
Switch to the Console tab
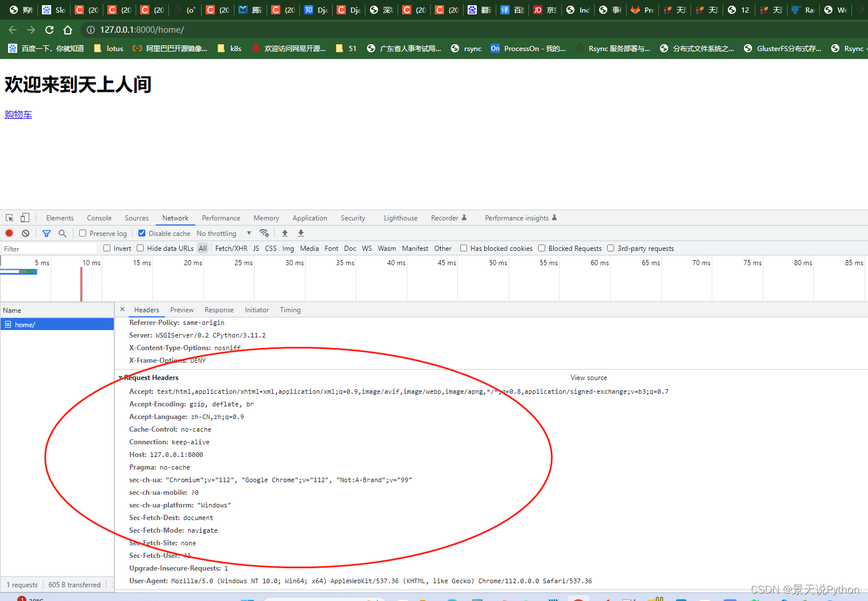99,218
